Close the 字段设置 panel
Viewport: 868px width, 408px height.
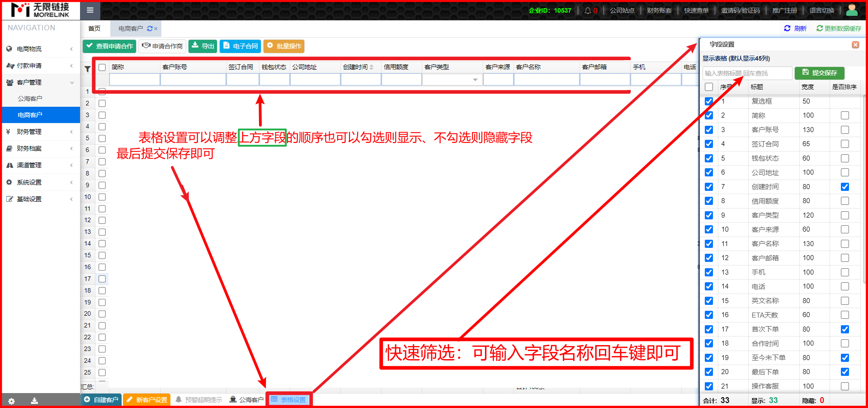coord(855,44)
